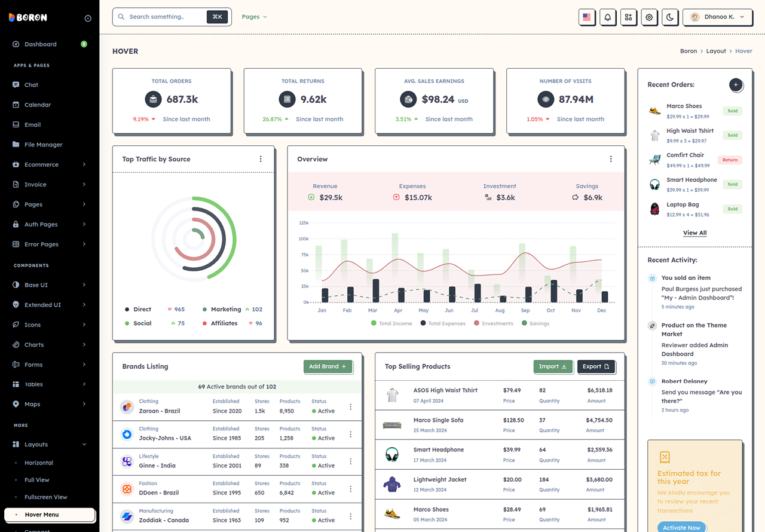The height and width of the screenshot is (532, 765).
Task: Click the US flag language icon
Action: click(587, 17)
